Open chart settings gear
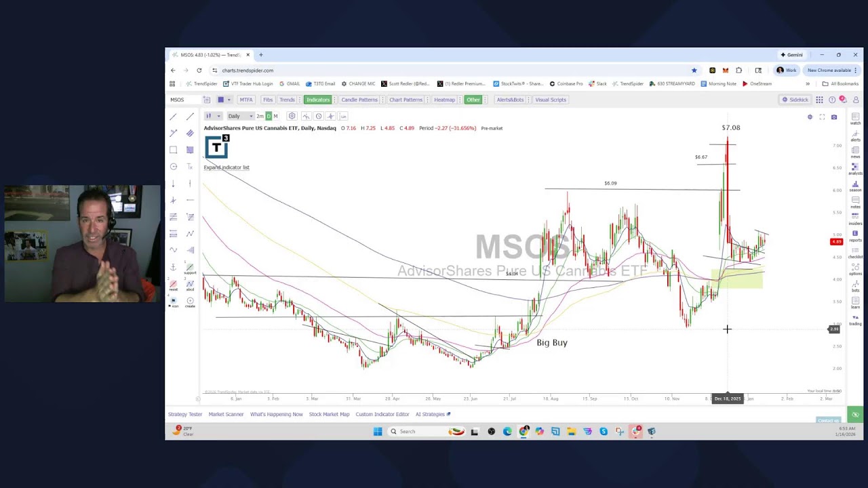 [292, 116]
